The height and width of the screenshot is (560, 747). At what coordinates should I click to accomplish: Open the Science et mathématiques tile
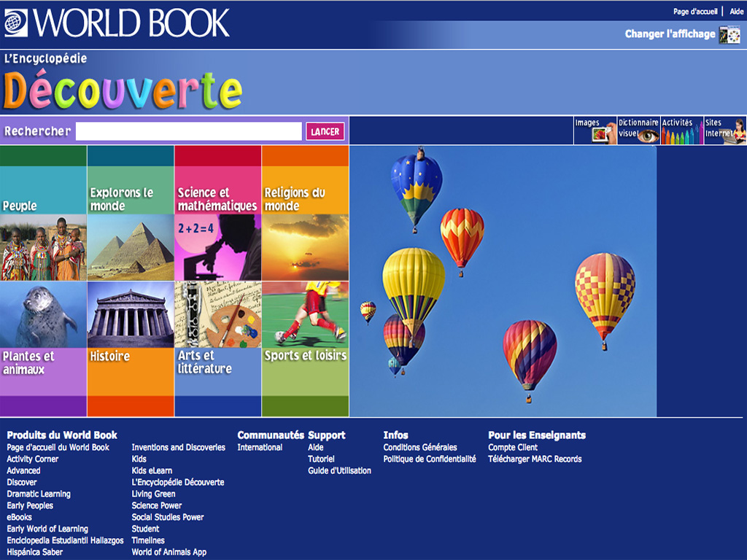(x=217, y=214)
